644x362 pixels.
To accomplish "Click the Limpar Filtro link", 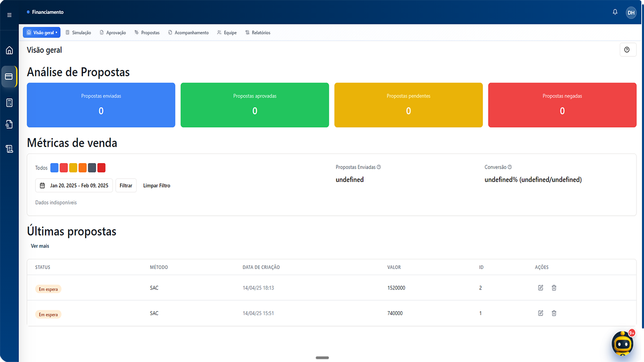I will (156, 185).
